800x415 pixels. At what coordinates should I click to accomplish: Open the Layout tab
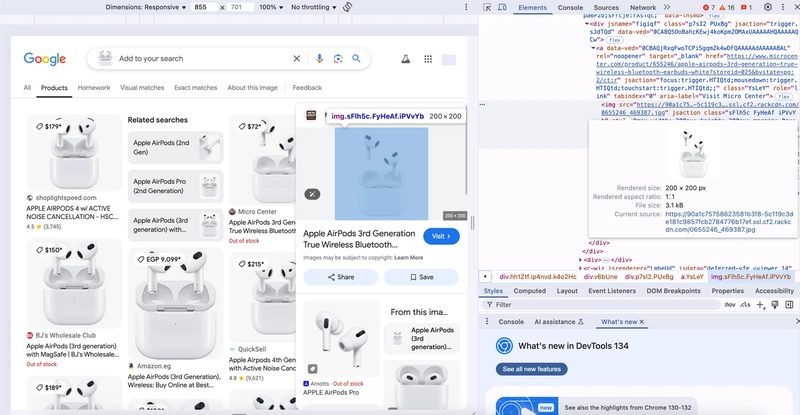(x=567, y=291)
